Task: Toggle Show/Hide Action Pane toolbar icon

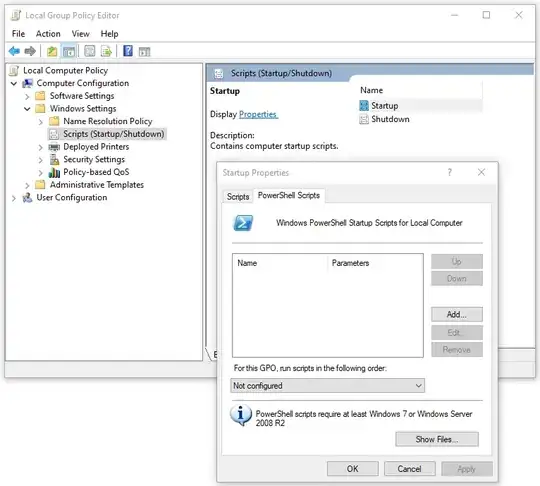Action: 144,52
